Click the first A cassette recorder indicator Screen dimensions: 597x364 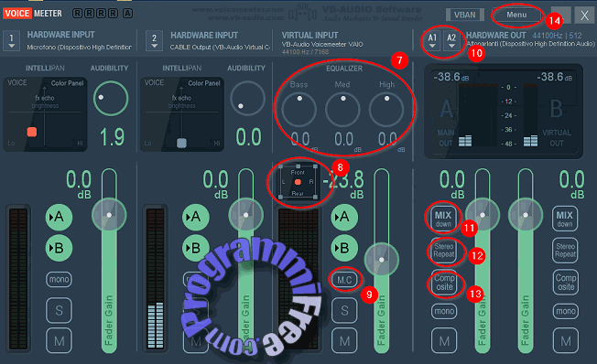coord(127,14)
